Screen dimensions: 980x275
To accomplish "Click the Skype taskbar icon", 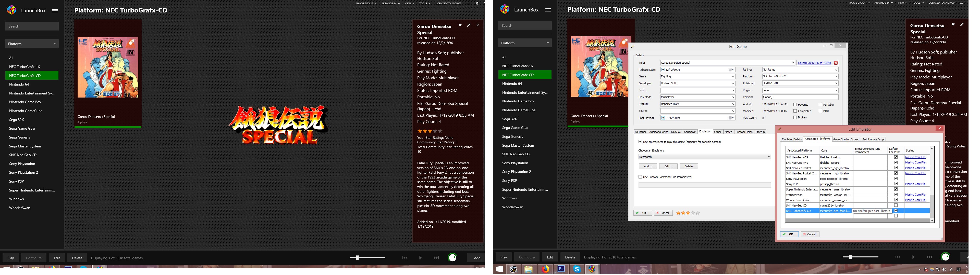I will click(x=577, y=269).
